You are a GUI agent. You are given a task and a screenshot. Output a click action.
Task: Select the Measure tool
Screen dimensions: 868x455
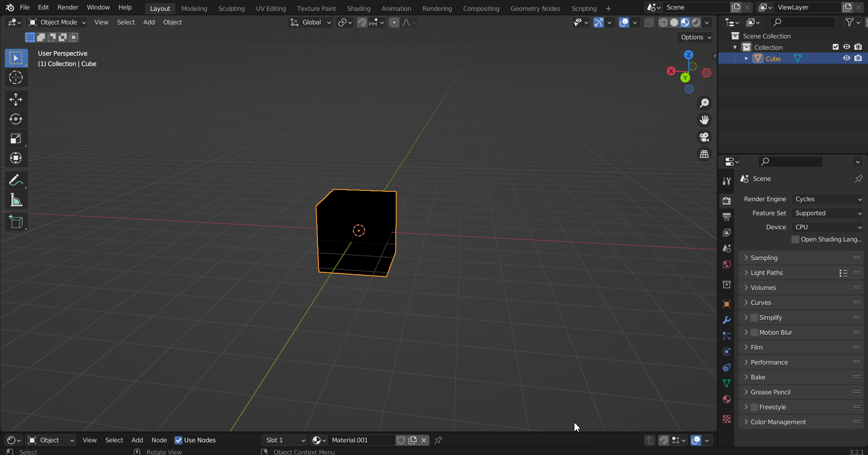[x=16, y=200]
